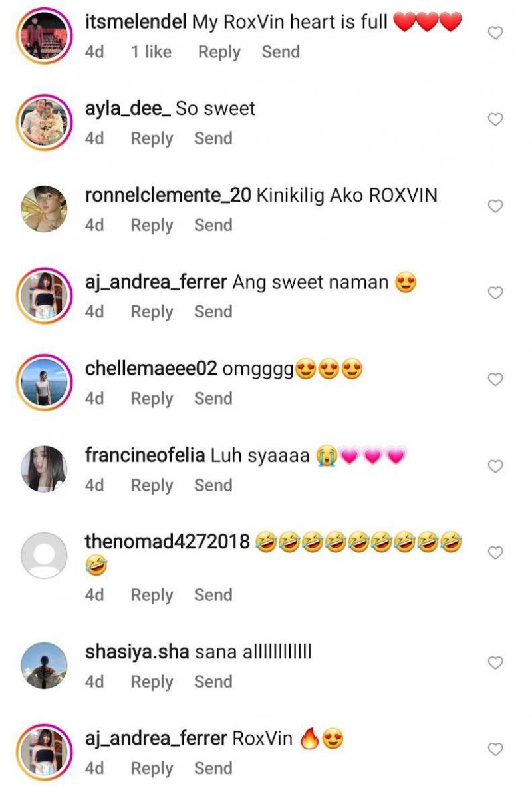Send ayla_dee_'s So sweet comment
The image size is (532, 796).
pos(213,138)
